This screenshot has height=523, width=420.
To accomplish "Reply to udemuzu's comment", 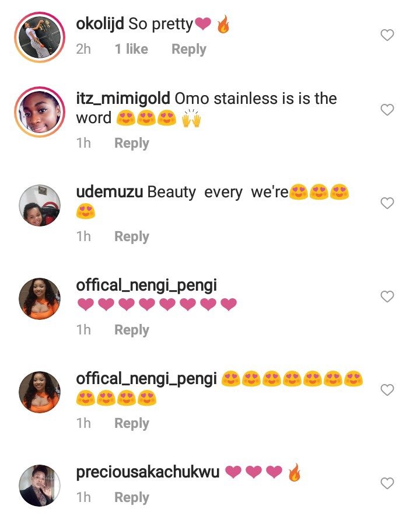I will pyautogui.click(x=131, y=236).
